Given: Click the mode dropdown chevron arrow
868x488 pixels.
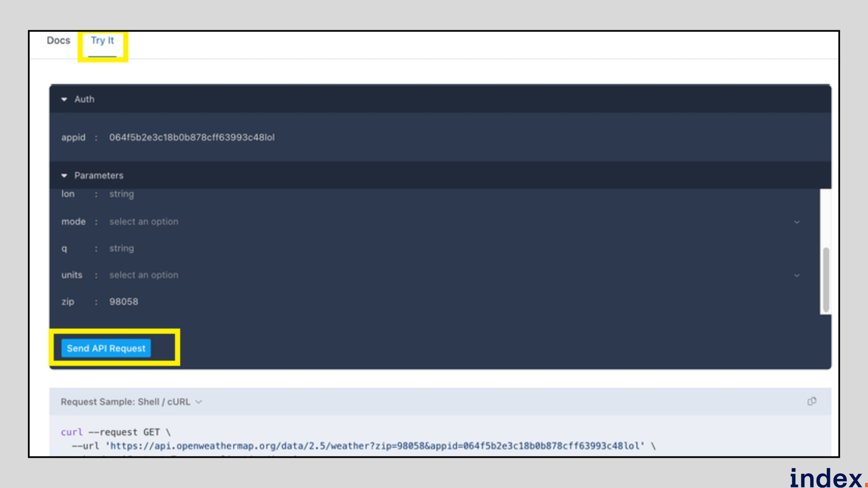Looking at the screenshot, I should click(797, 222).
